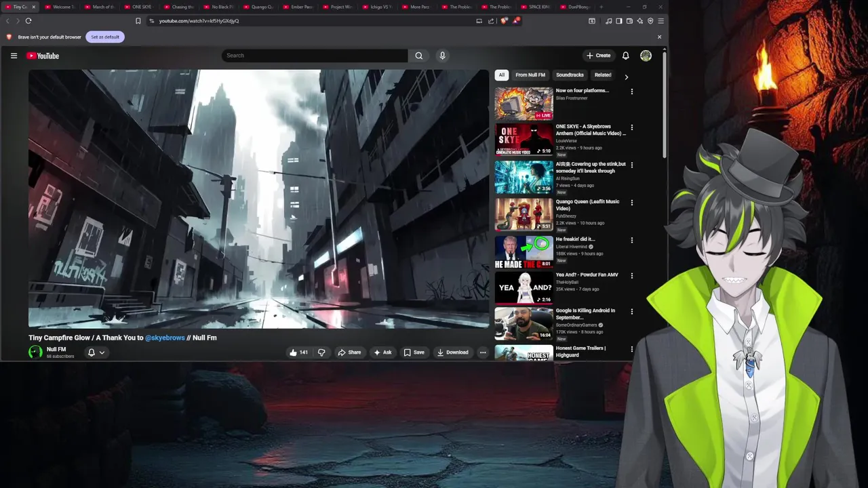Open 'He freakin' did it...' video title

[x=575, y=239]
